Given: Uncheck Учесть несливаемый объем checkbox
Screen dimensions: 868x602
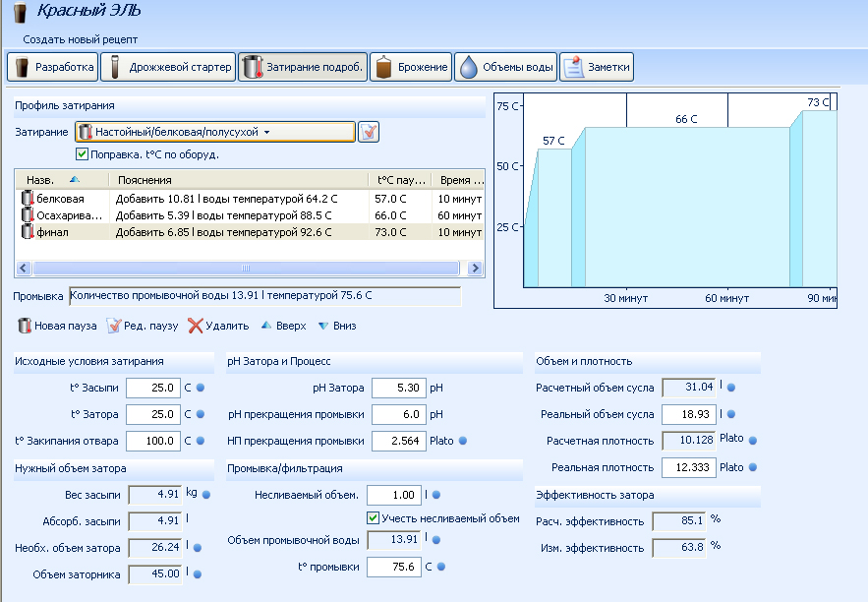Looking at the screenshot, I should [x=373, y=518].
